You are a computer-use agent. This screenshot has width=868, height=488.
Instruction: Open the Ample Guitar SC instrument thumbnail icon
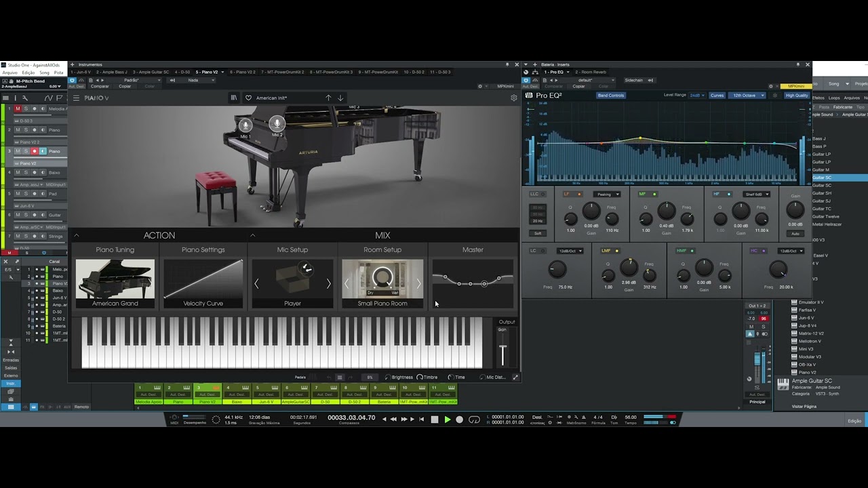pos(783,384)
